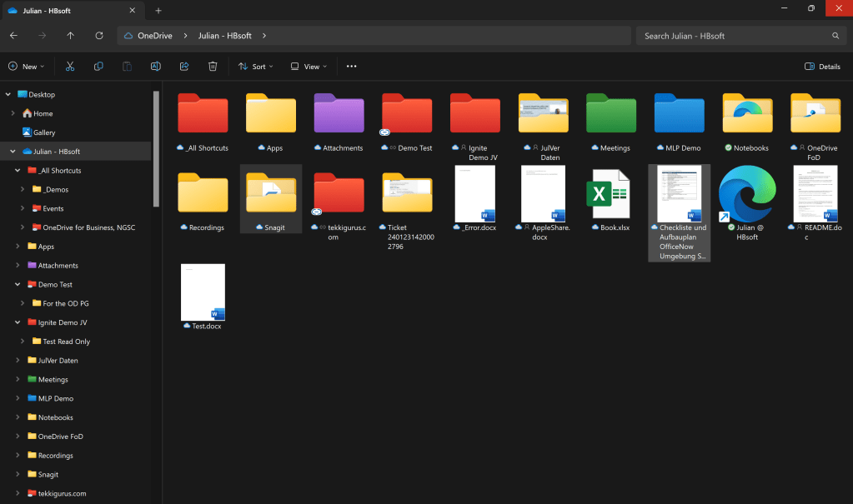This screenshot has height=504, width=853.
Task: Open a new File Explorer tab
Action: coord(158,12)
